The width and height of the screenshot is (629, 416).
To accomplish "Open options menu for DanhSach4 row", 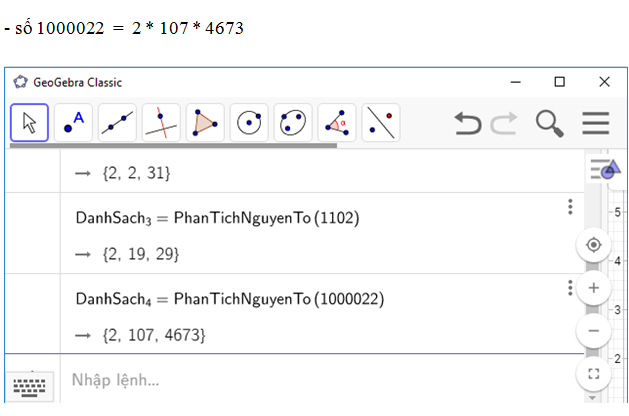I will (570, 288).
